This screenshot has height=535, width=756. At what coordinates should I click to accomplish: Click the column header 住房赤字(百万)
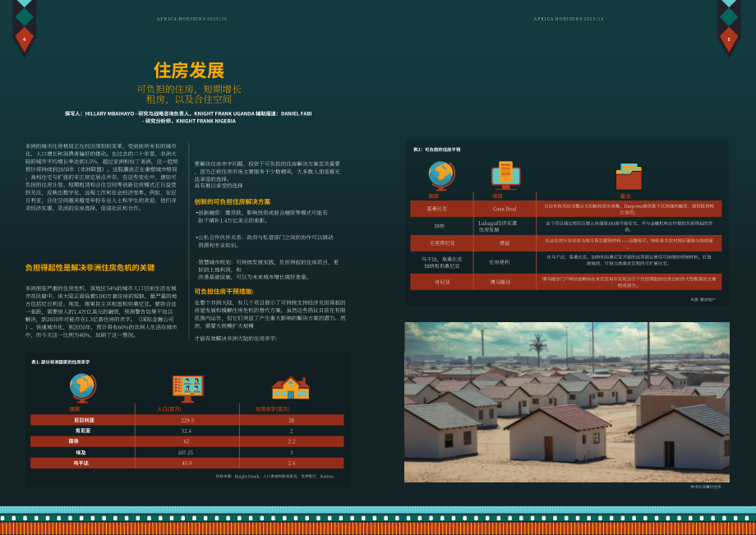[273, 408]
